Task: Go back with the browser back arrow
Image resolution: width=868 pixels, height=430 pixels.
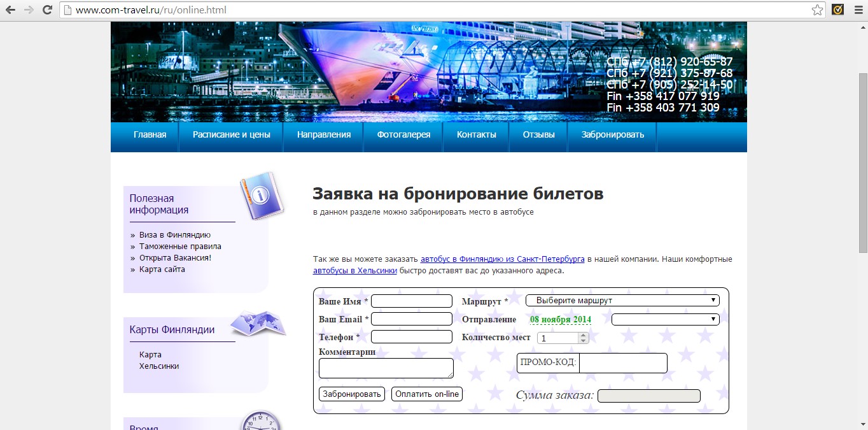Action: point(11,10)
